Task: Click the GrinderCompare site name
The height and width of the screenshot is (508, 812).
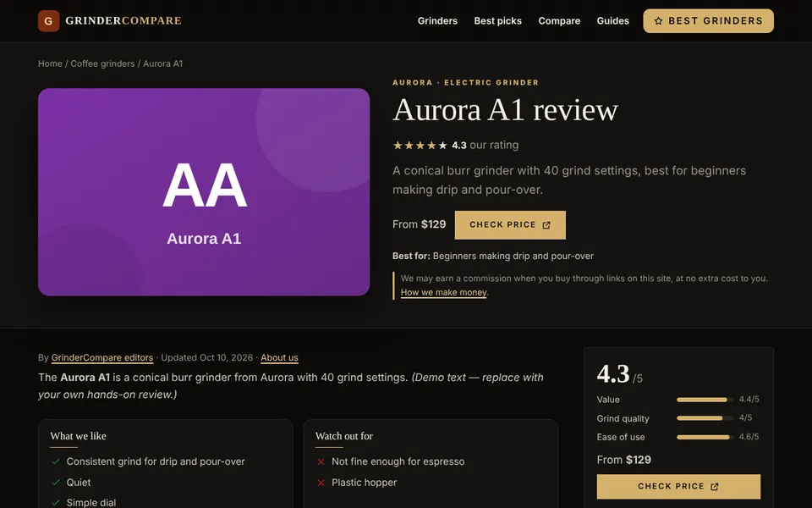Action: click(123, 20)
